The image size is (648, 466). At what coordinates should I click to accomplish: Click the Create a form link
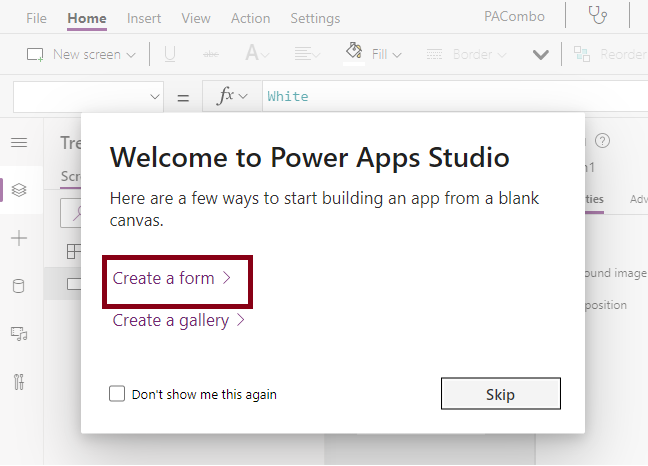coord(172,278)
